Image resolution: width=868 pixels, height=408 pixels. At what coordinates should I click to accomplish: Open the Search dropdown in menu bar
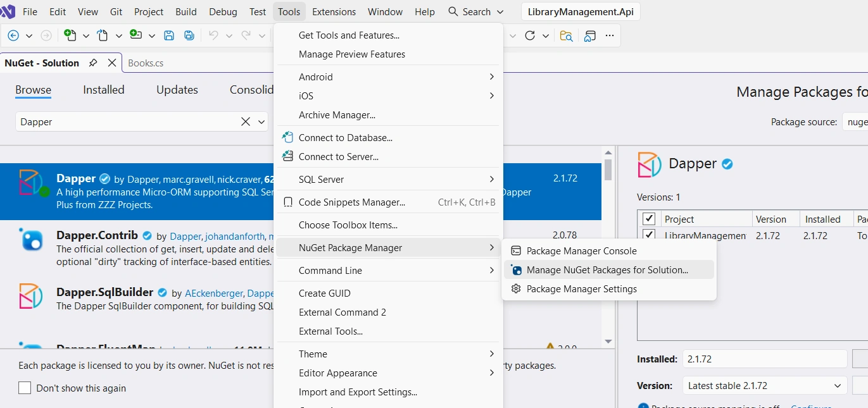[x=500, y=11]
